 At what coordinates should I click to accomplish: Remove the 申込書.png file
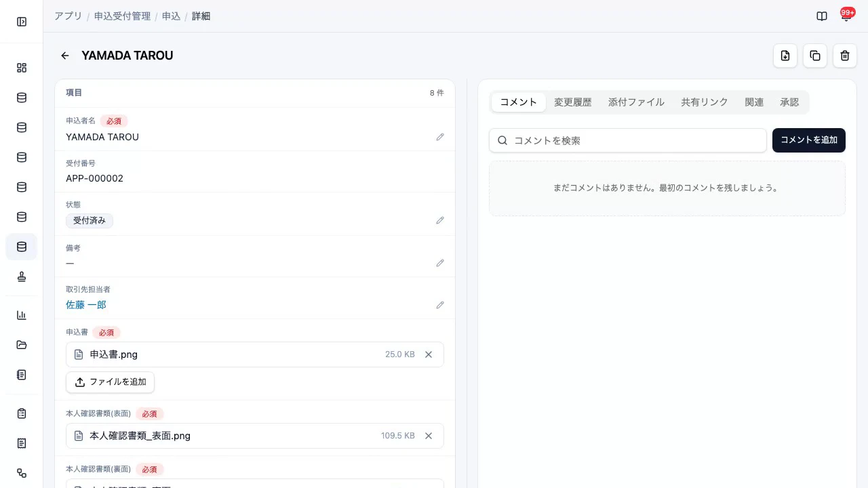(x=429, y=354)
